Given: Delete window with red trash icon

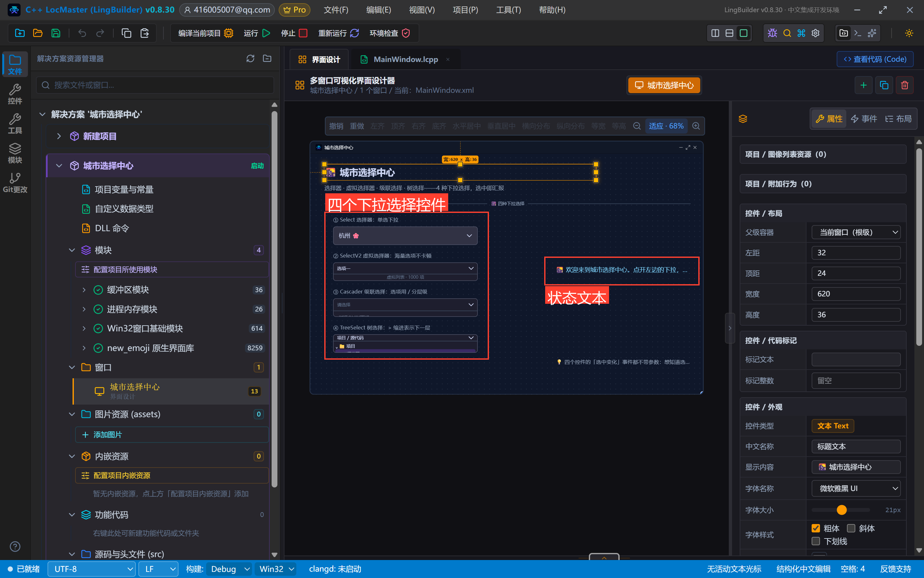Looking at the screenshot, I should (x=904, y=85).
